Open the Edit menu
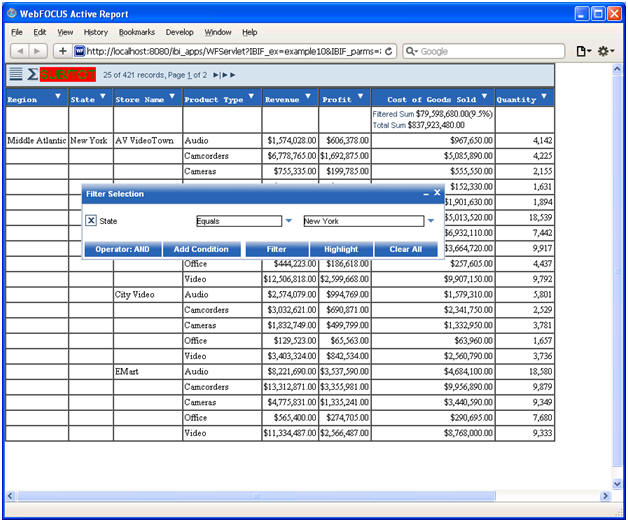Screen dimensions: 628x522 coord(40,32)
